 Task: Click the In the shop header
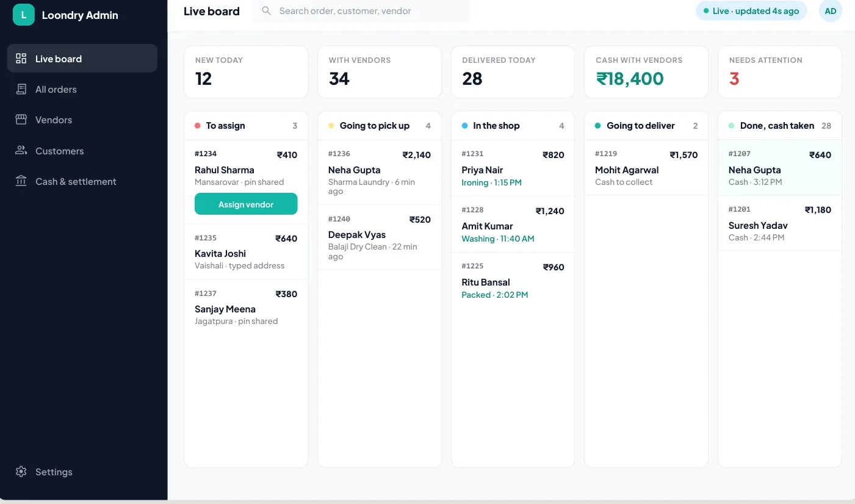coord(513,126)
